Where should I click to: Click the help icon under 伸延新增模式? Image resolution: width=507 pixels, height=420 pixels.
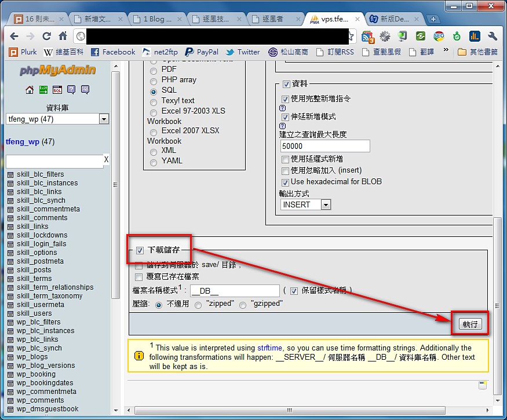pos(282,126)
